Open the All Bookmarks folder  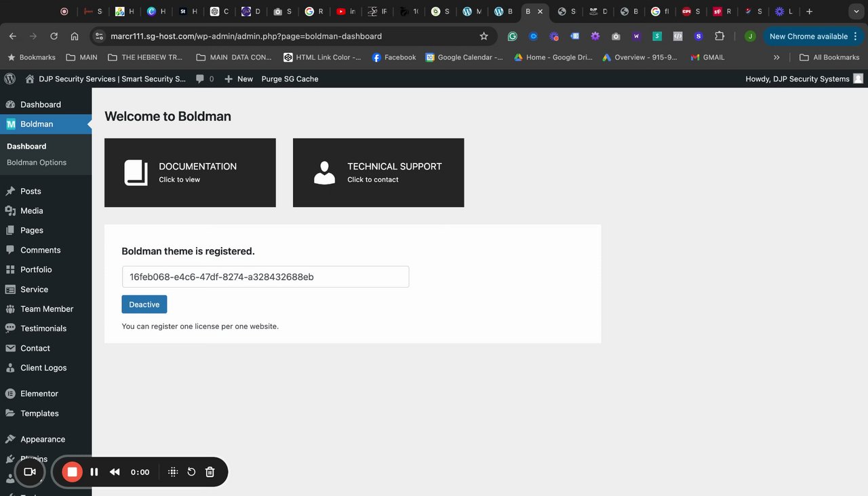829,58
